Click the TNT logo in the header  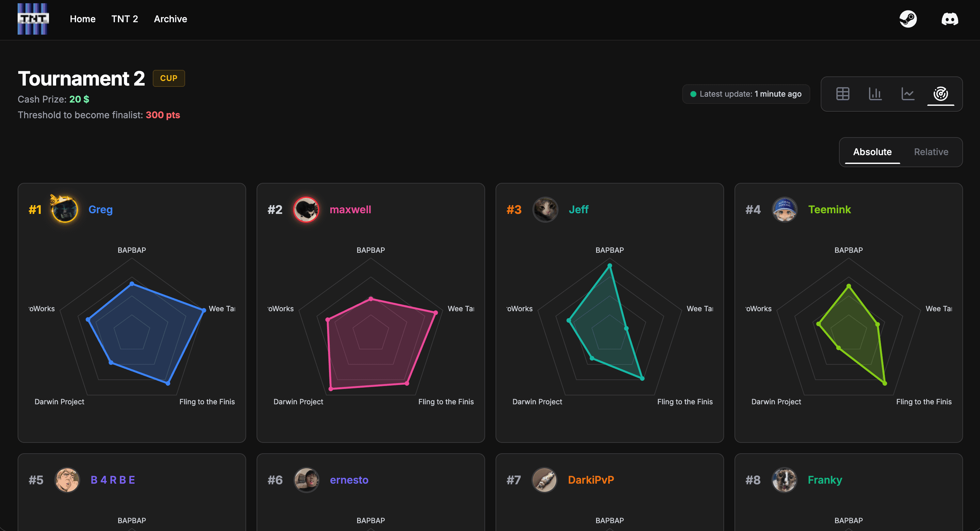pyautogui.click(x=33, y=19)
